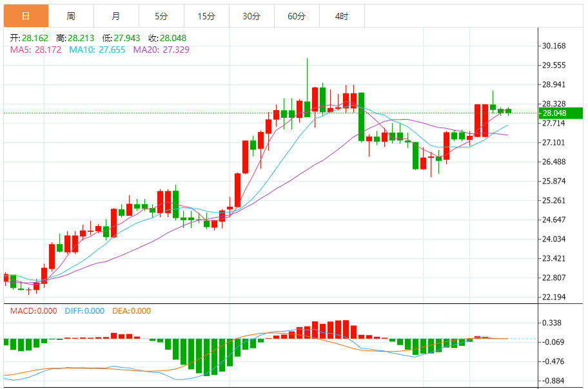Click the MA10: 27.655 indicator label

click(x=97, y=50)
